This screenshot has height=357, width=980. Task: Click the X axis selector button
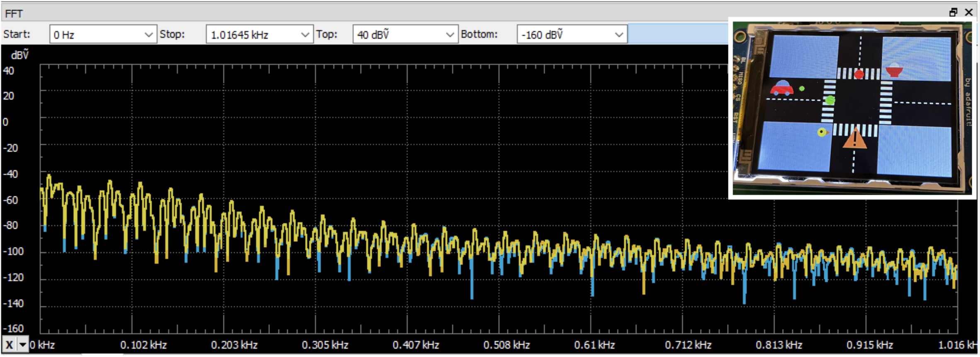9,345
